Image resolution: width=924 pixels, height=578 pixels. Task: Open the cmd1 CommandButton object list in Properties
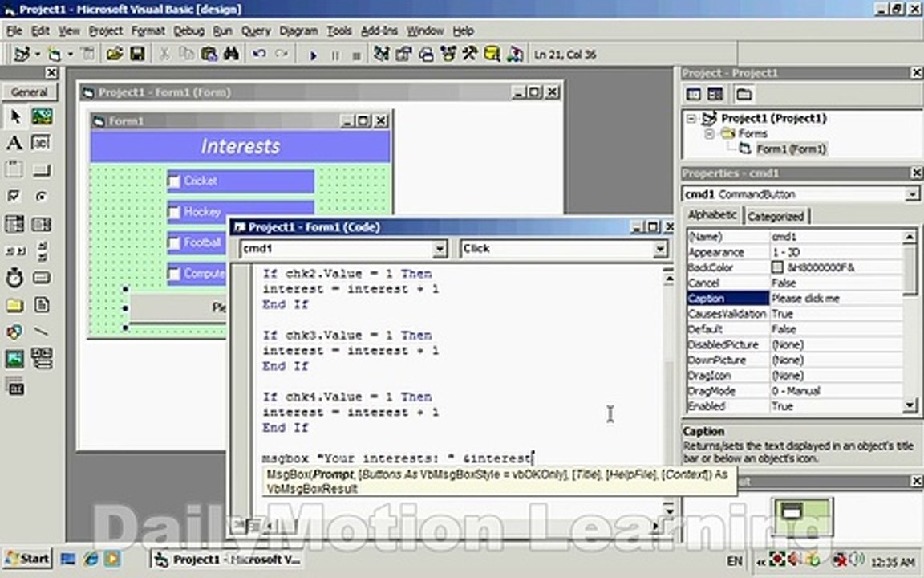tap(912, 194)
